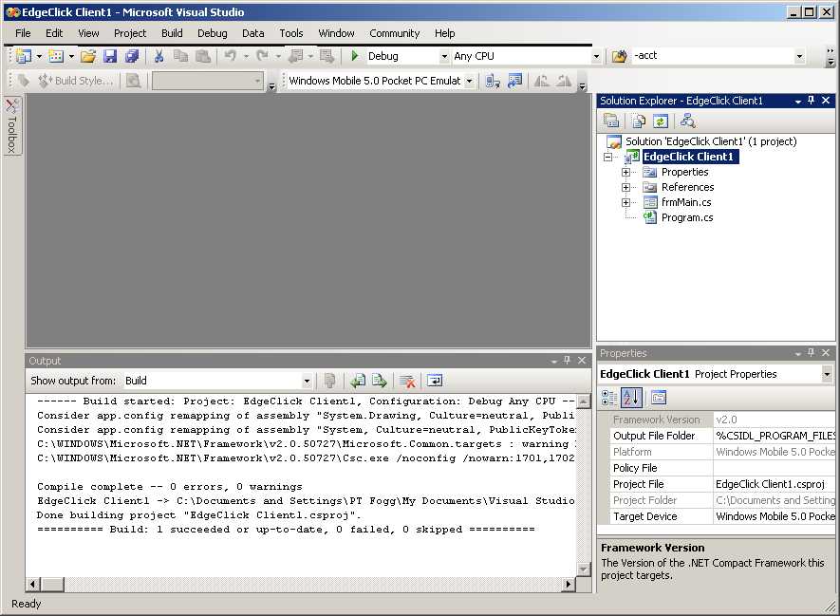Open Property Pages icon in Properties panel
840x616 pixels.
tap(659, 398)
